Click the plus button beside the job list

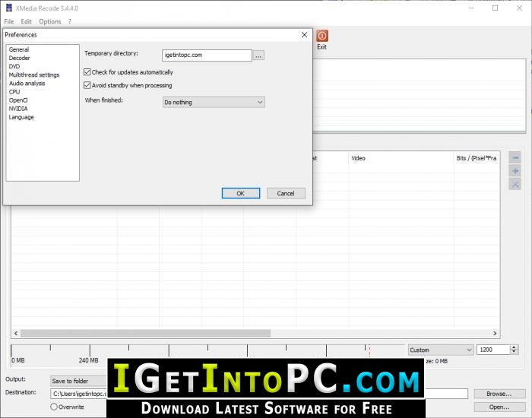[x=515, y=171]
